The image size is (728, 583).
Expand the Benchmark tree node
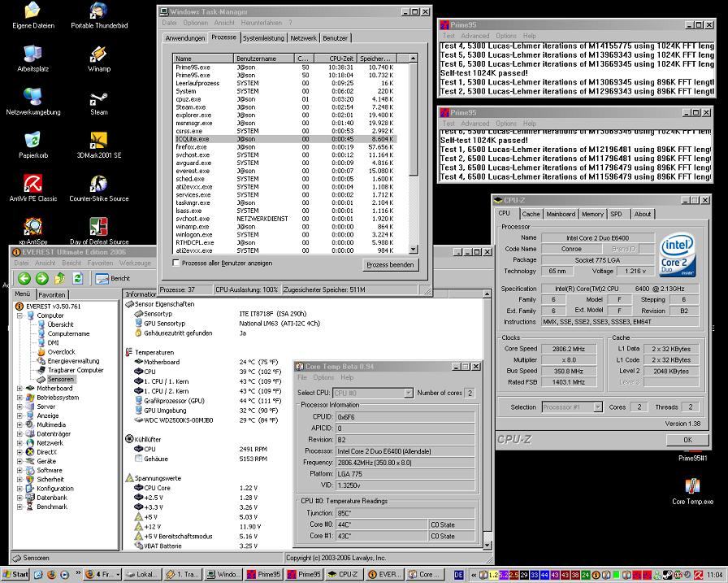pyautogui.click(x=19, y=507)
